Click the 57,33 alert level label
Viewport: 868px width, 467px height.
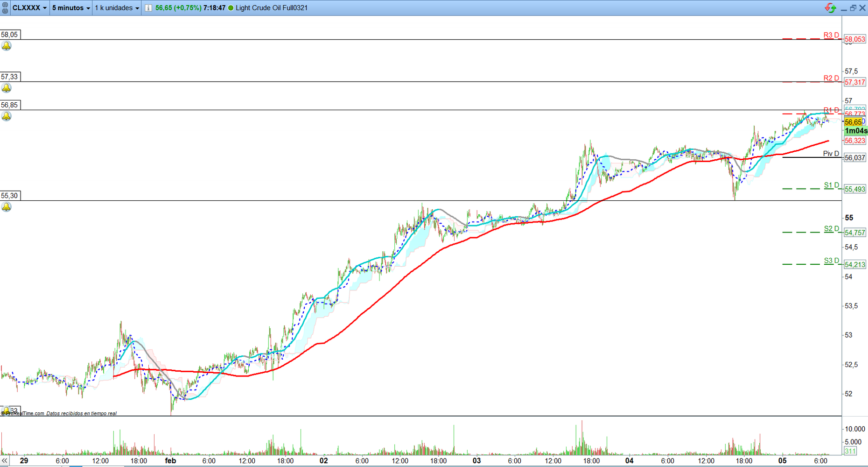pyautogui.click(x=10, y=77)
